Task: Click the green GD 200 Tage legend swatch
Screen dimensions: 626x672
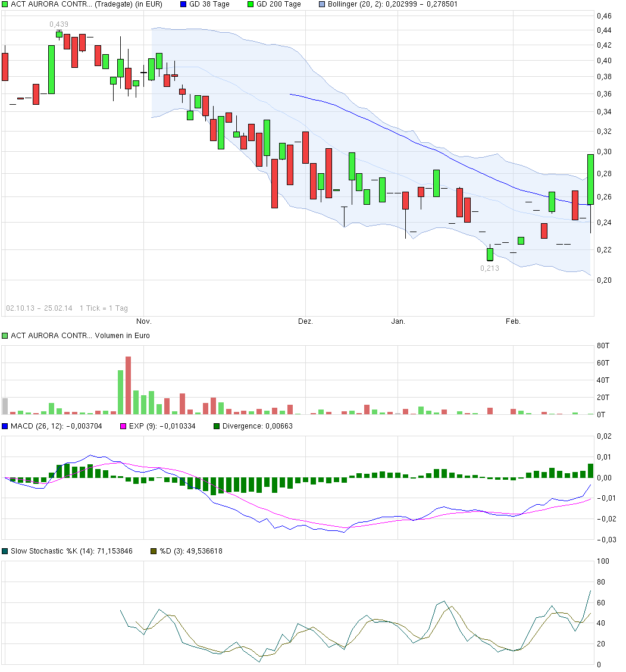Action: point(251,4)
